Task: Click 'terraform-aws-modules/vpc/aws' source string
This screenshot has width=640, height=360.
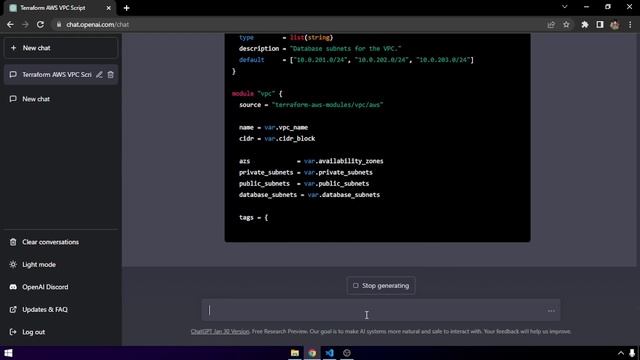Action: [327, 105]
